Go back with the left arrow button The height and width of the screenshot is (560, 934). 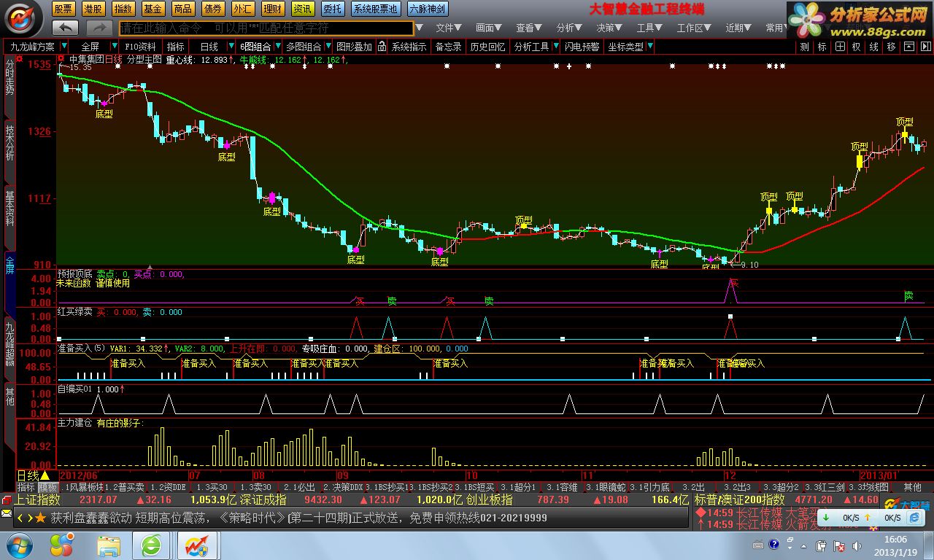pyautogui.click(x=66, y=27)
